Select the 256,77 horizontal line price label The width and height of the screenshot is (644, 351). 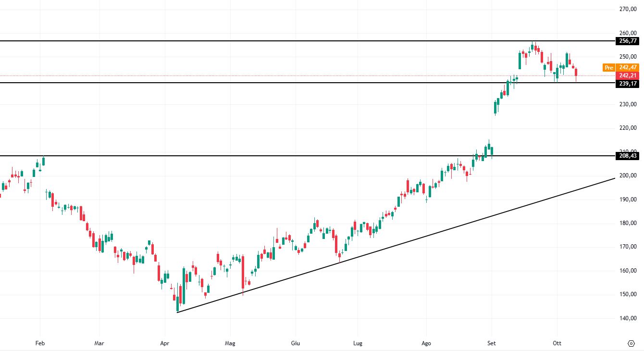click(x=628, y=41)
